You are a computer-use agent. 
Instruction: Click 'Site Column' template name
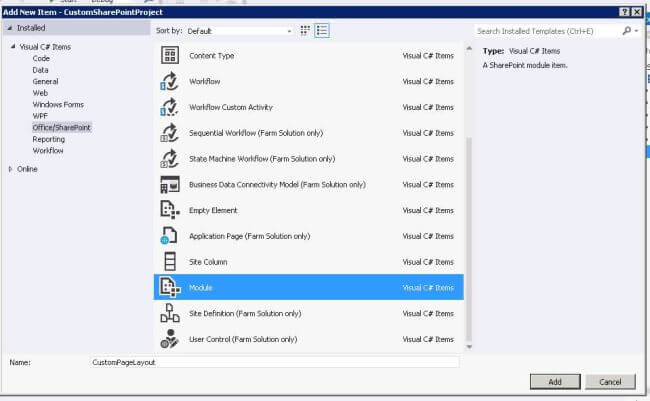[x=208, y=262]
